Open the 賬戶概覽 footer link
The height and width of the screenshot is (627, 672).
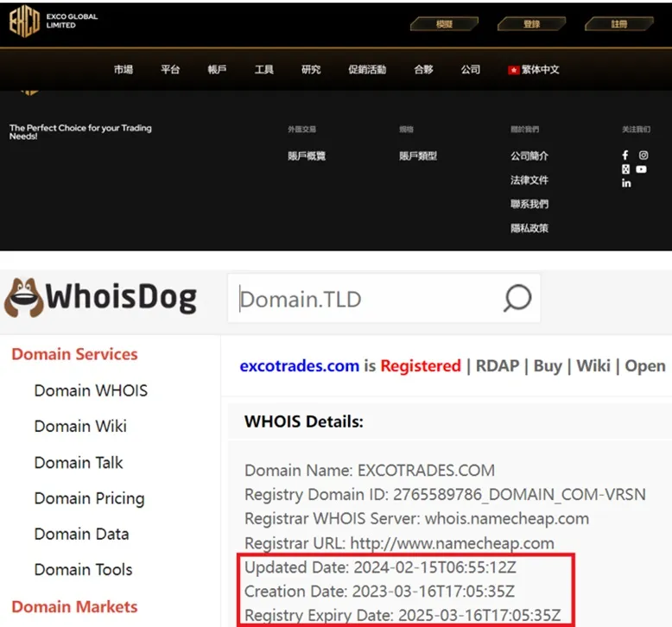[307, 156]
